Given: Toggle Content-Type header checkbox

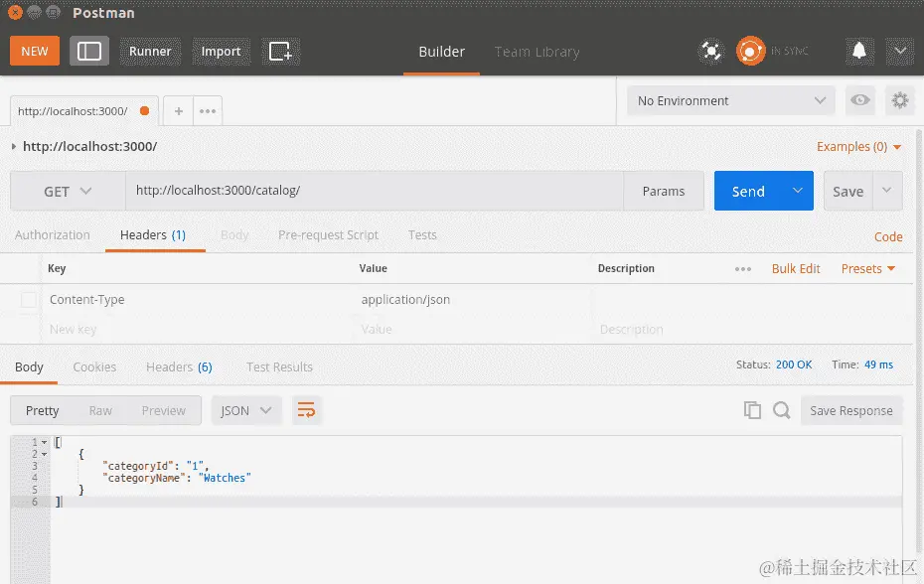Looking at the screenshot, I should [x=28, y=299].
